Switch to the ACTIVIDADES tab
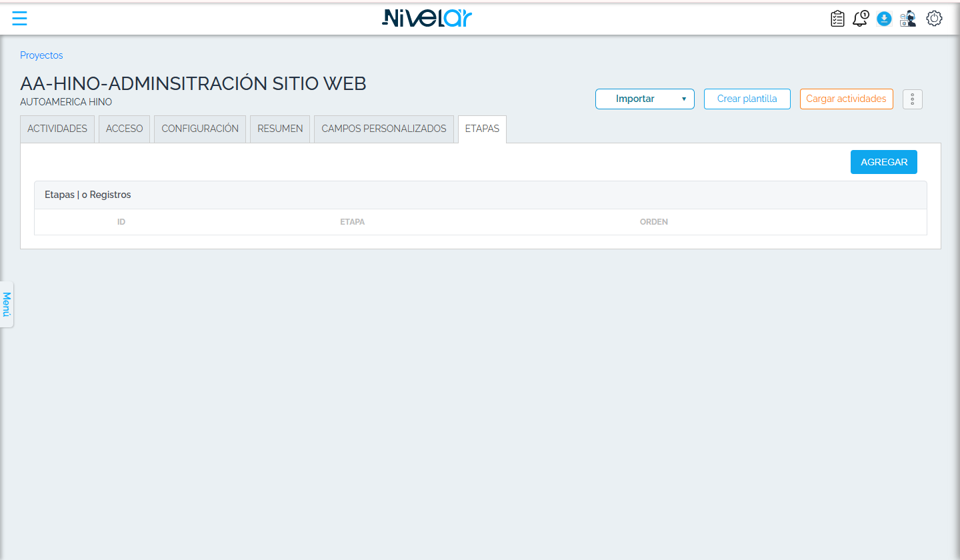This screenshot has width=960, height=560. click(x=57, y=129)
